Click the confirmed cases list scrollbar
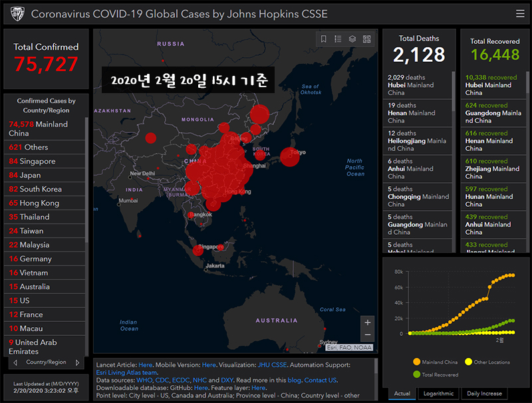Viewport: 532px width, 403px height. click(x=86, y=180)
